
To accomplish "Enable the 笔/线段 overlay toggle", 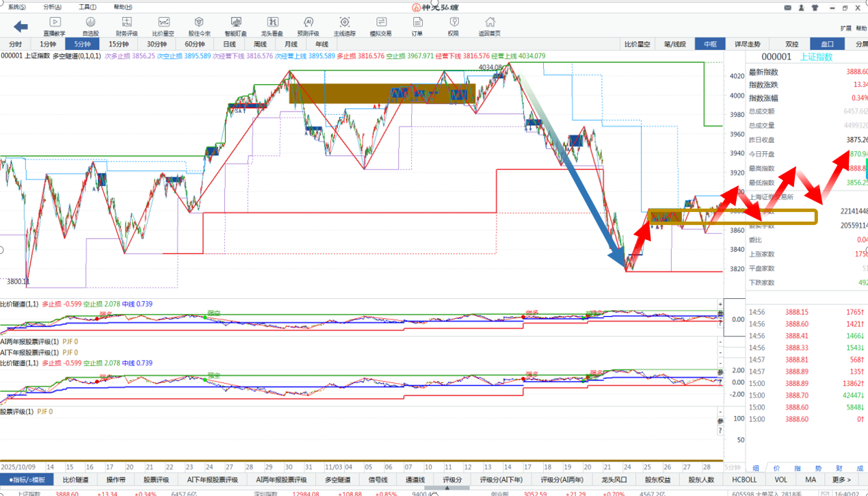I will [x=674, y=44].
